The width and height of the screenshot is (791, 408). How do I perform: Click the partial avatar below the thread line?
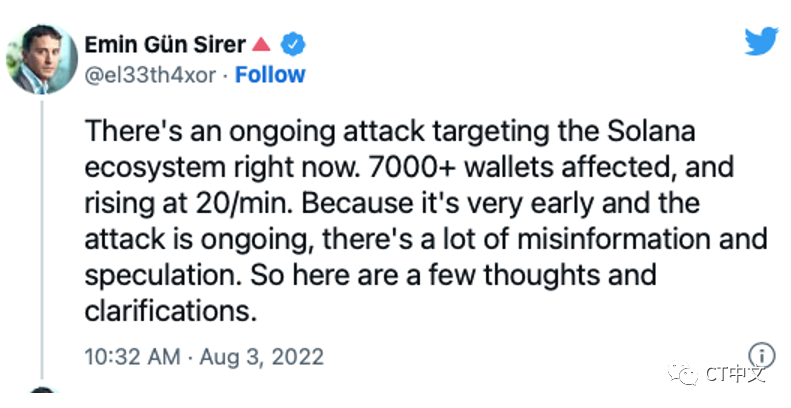pos(42,390)
